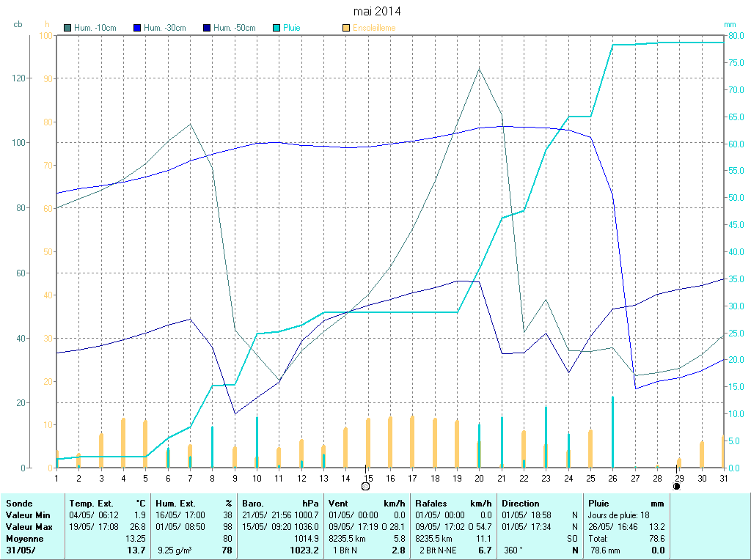Click the orange Ensoleillement legend square
The width and height of the screenshot is (751, 560).
[x=346, y=28]
